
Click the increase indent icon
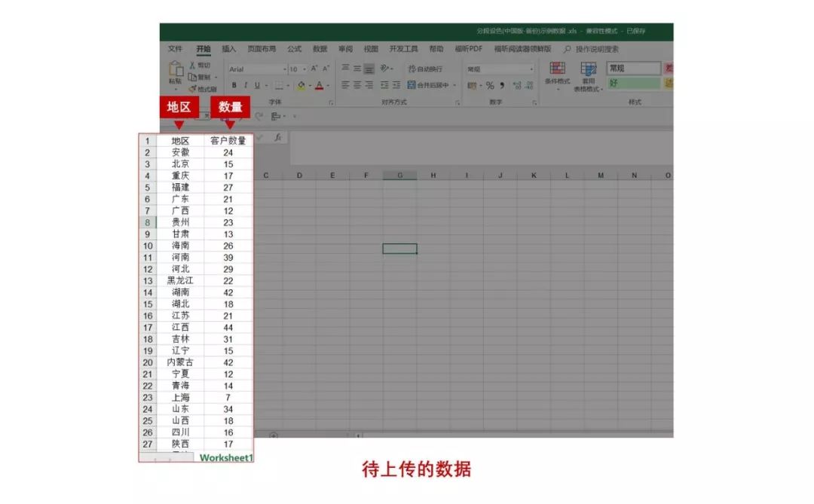[x=396, y=84]
